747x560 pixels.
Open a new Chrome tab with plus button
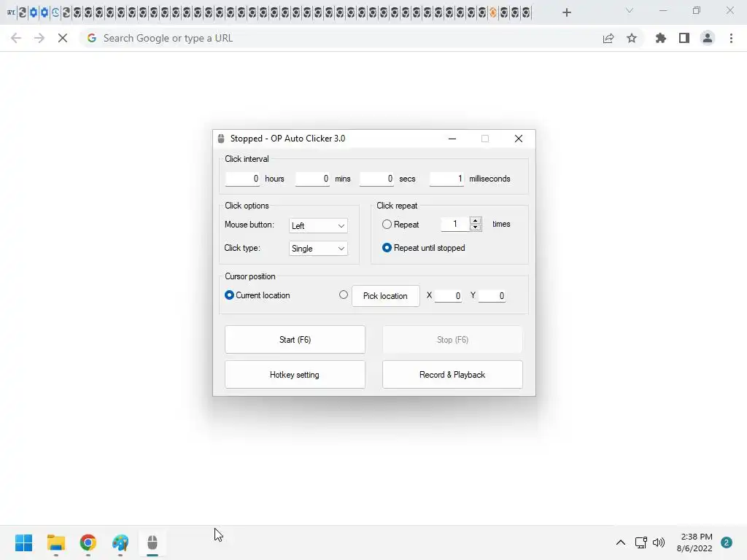[566, 12]
